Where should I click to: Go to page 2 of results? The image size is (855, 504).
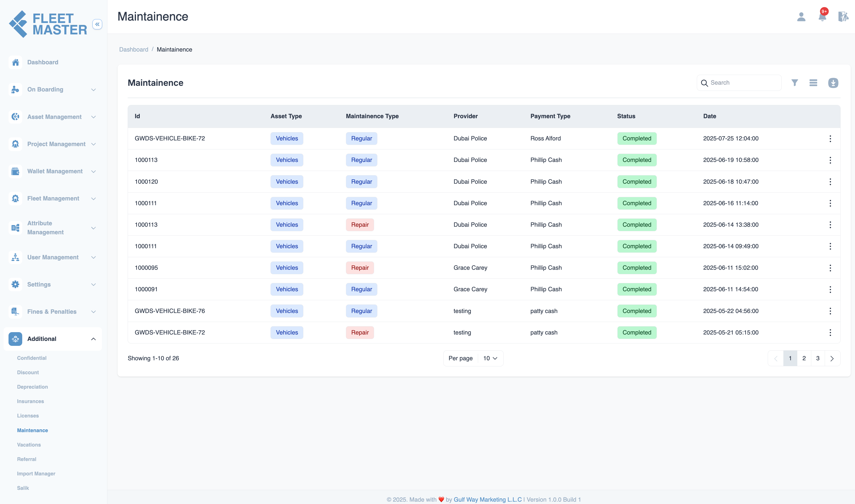tap(804, 358)
